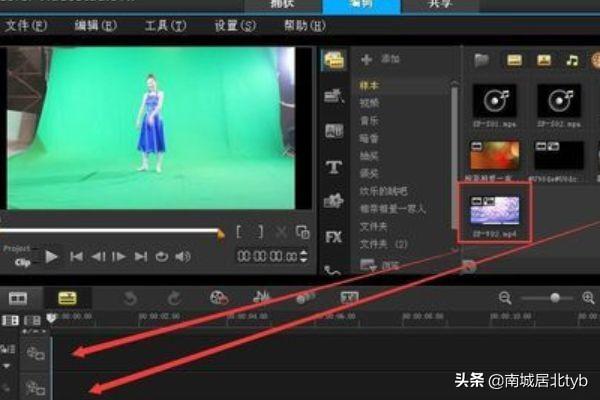Toggle show music files filter icon
Image resolution: width=600 pixels, height=400 pixels.
click(573, 61)
